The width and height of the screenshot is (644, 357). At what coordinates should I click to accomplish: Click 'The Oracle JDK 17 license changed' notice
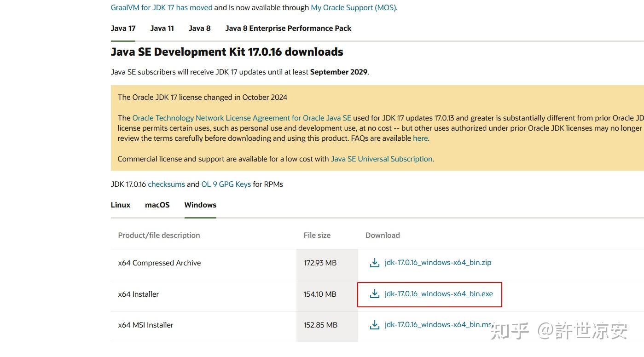pyautogui.click(x=203, y=97)
